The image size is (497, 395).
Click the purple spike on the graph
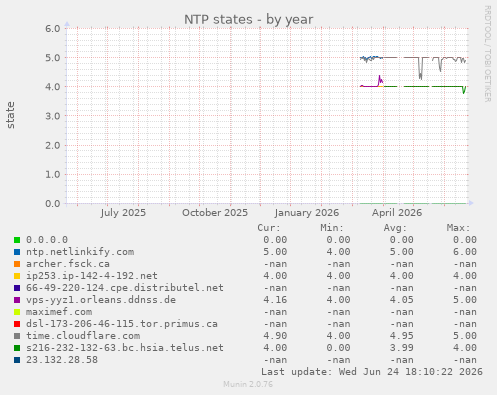point(380,80)
